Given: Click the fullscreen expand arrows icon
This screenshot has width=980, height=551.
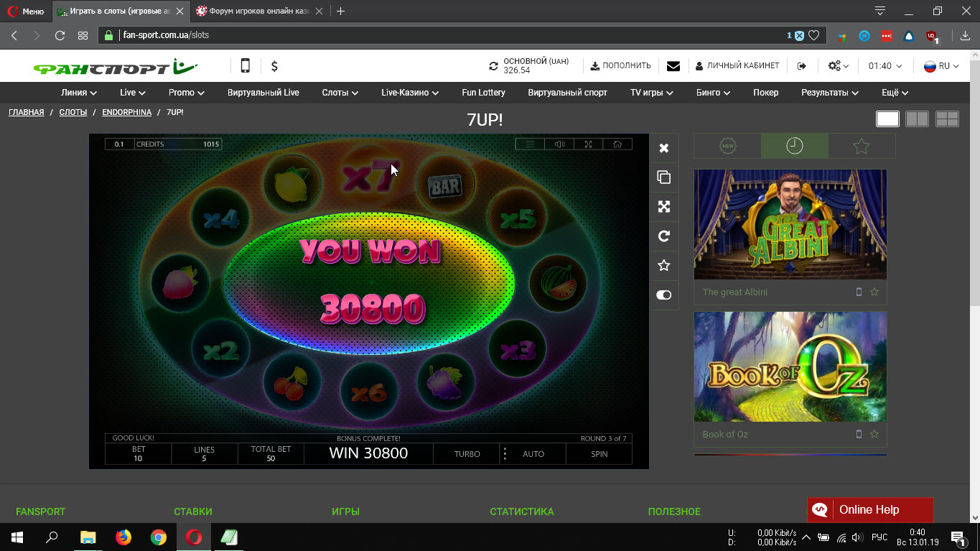Looking at the screenshot, I should 664,207.
